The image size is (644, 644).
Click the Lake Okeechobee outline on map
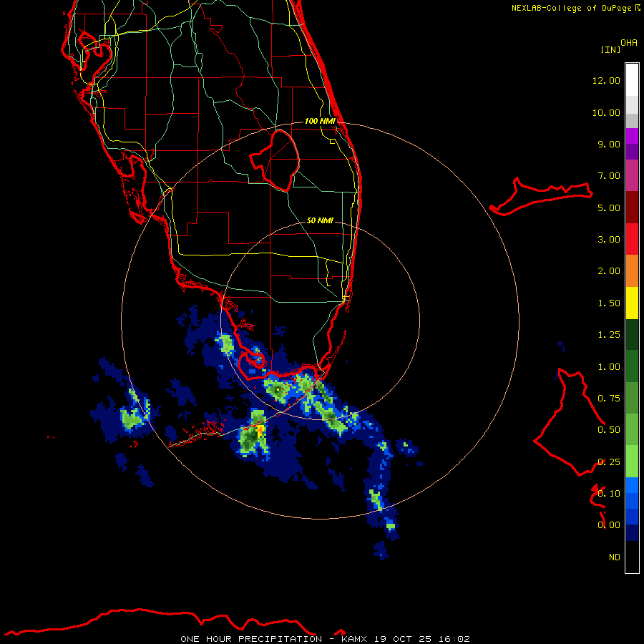pos(275,160)
